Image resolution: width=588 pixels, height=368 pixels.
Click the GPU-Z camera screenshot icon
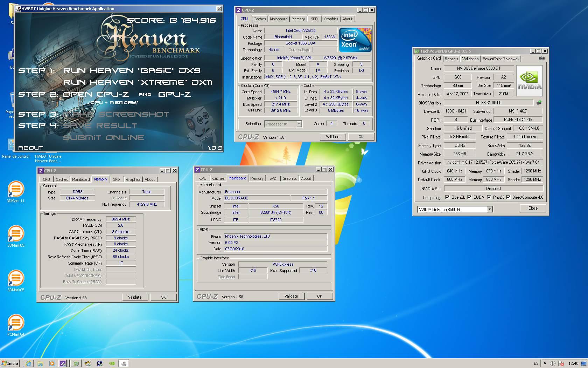point(541,58)
